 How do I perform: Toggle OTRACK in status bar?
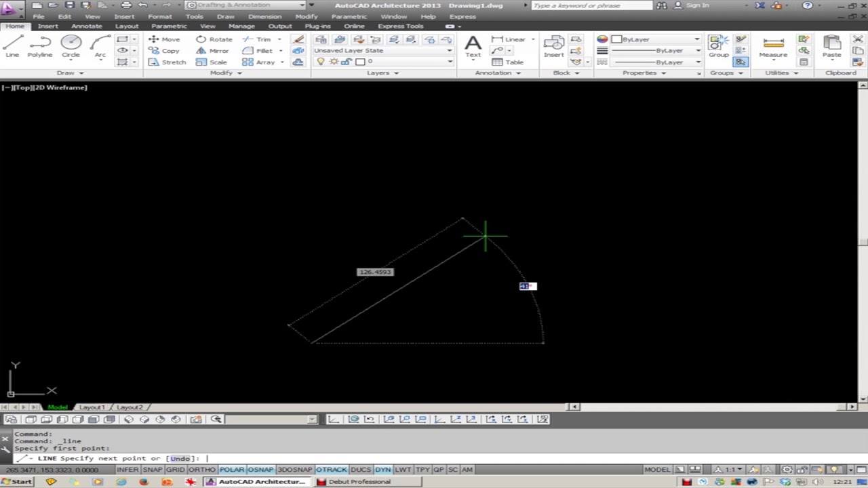tap(331, 469)
